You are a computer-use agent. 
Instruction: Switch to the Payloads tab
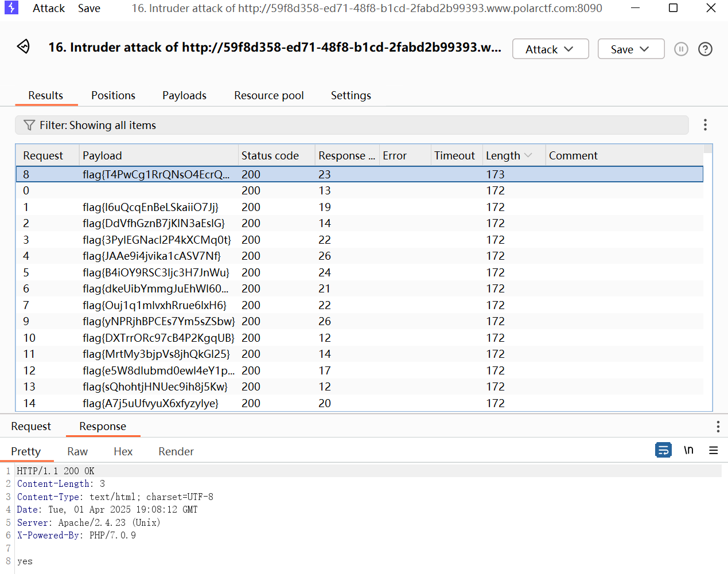coord(184,95)
